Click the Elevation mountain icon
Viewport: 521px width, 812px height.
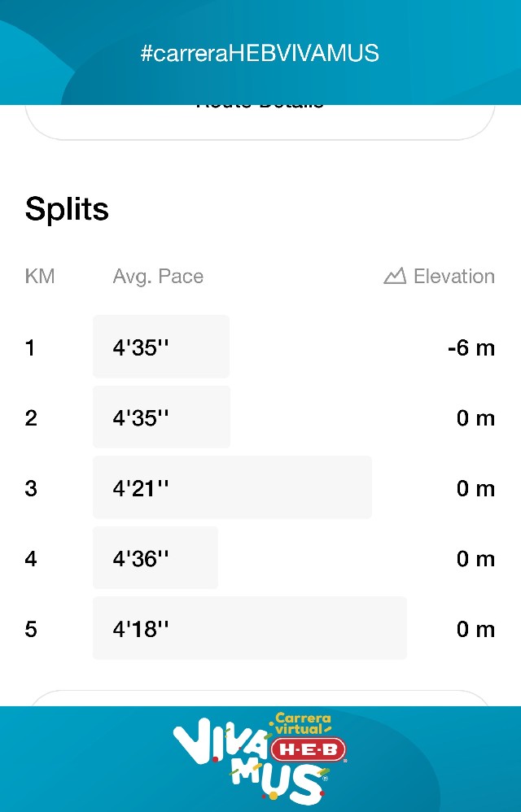click(395, 277)
